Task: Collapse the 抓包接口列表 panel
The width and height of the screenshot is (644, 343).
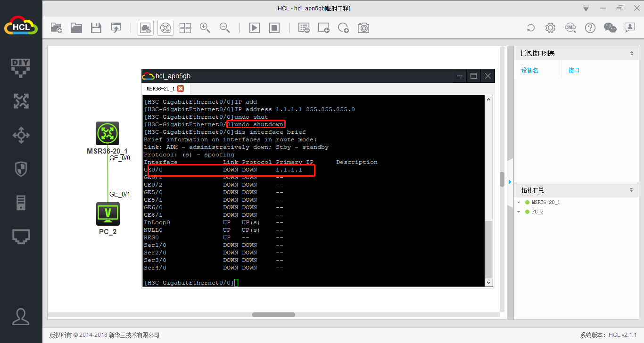Action: click(632, 53)
